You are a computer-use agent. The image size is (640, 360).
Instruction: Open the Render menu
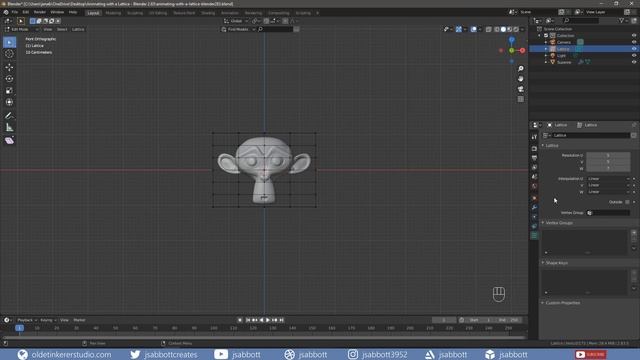(40, 12)
